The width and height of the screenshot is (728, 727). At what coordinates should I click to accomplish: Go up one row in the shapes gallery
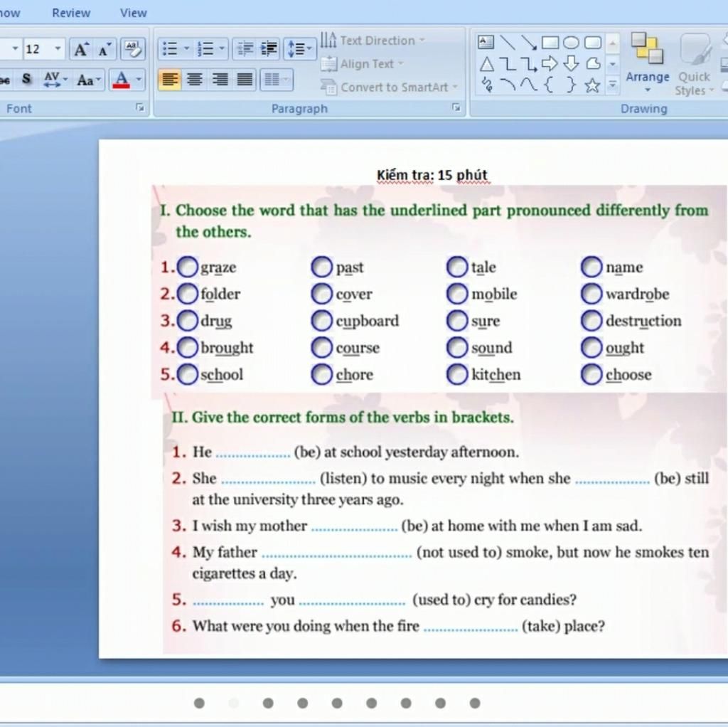(612, 43)
